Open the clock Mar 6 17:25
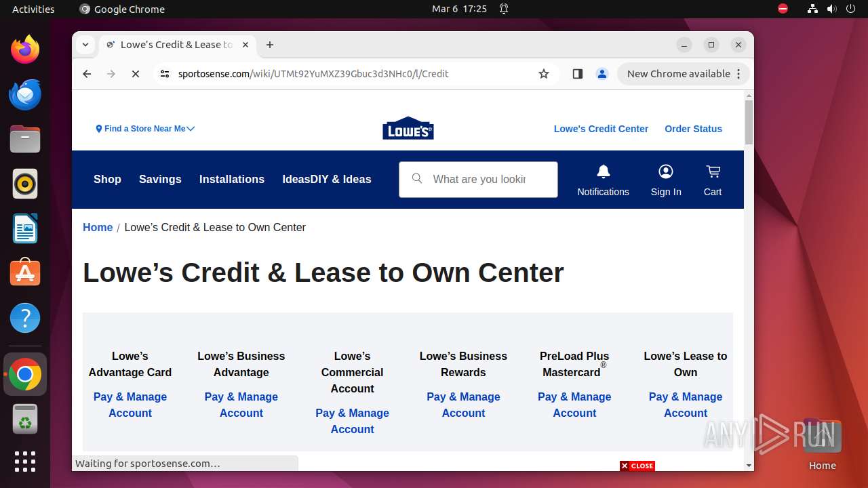The width and height of the screenshot is (868, 488). tap(459, 9)
